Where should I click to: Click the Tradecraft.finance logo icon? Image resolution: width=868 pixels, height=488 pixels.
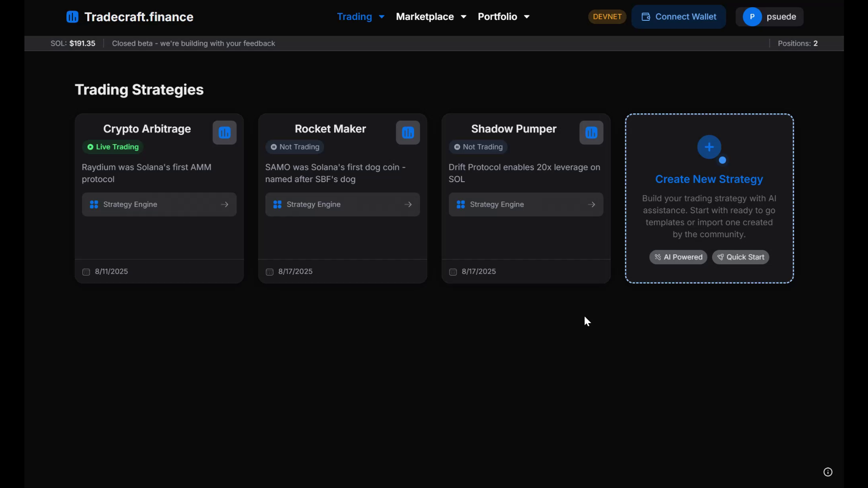click(72, 17)
